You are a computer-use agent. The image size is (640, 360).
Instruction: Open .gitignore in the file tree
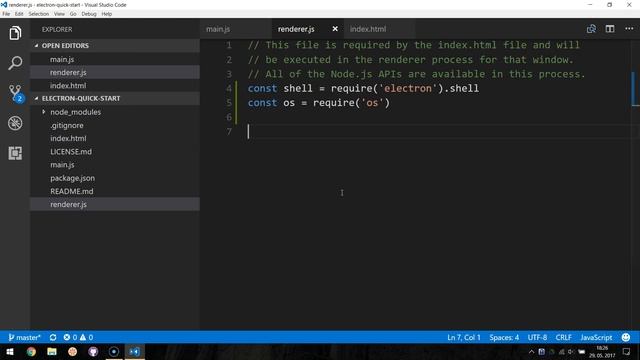(115, 125)
